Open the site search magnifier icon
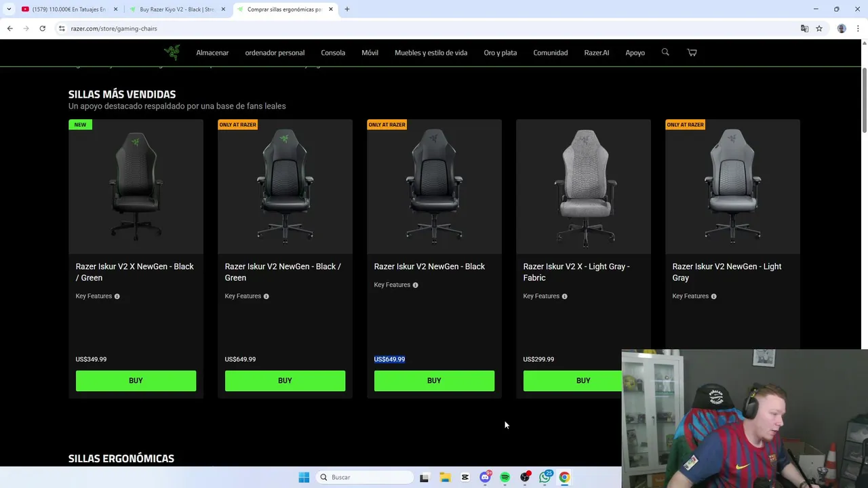Image resolution: width=868 pixels, height=488 pixels. click(x=665, y=52)
